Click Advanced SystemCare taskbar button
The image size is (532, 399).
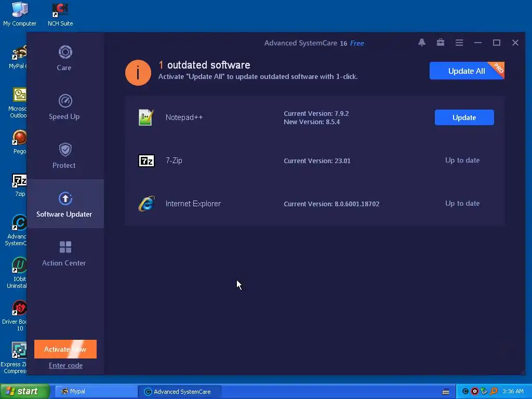[x=180, y=392]
